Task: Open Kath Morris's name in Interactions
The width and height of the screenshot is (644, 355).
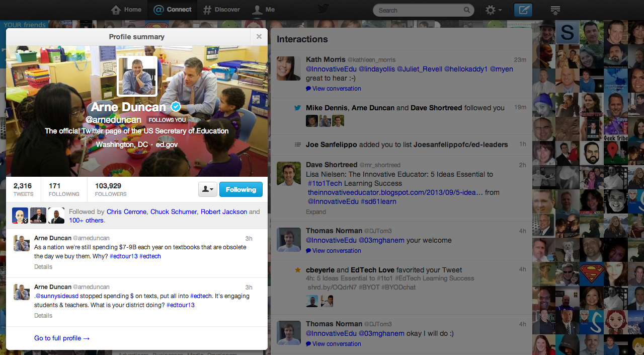Action: coord(326,59)
